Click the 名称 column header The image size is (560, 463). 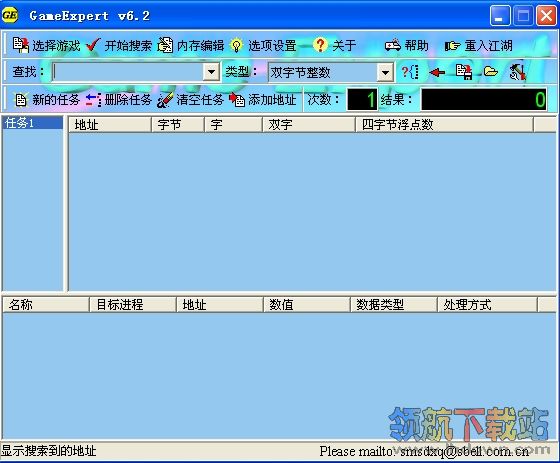(x=46, y=305)
